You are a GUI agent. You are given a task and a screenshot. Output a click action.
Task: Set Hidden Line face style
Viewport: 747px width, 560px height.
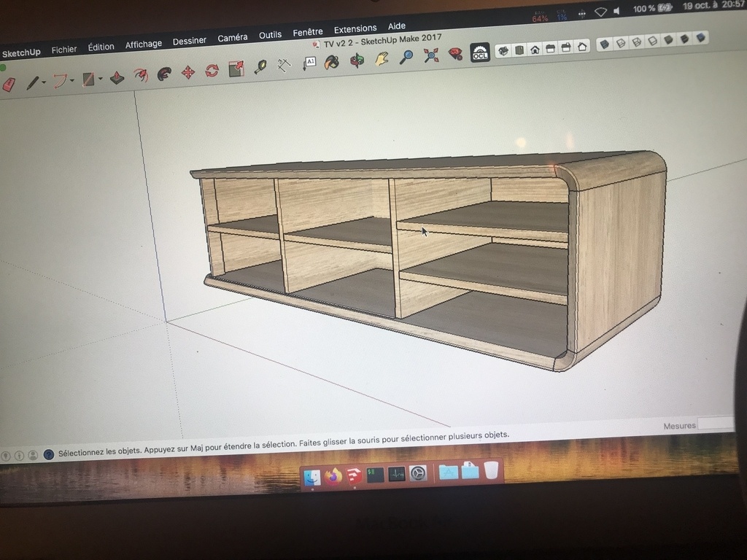coord(653,41)
